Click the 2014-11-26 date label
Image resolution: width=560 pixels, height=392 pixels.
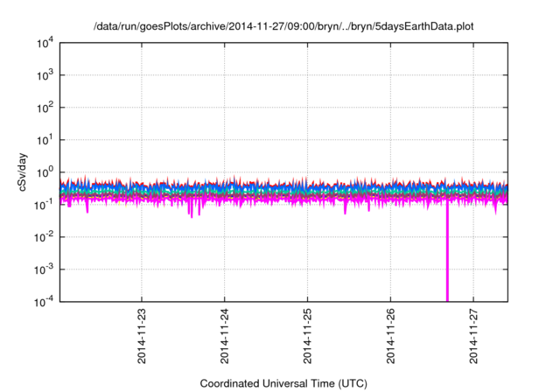pyautogui.click(x=391, y=336)
